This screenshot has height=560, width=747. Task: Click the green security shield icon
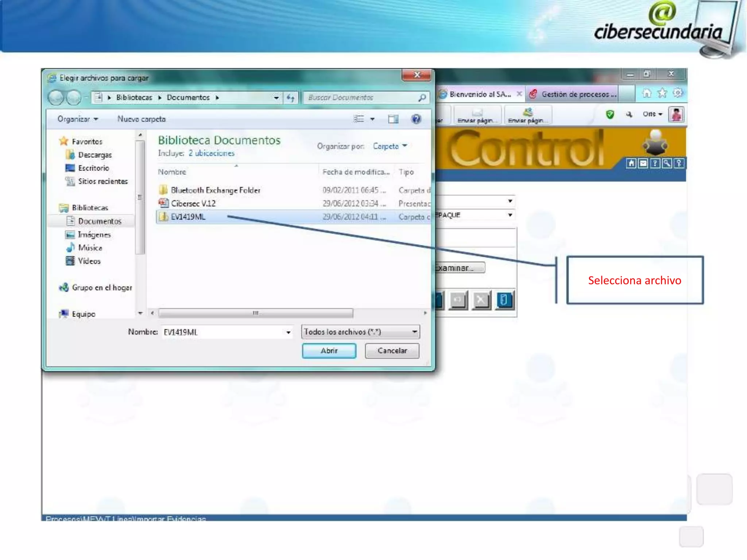[609, 114]
